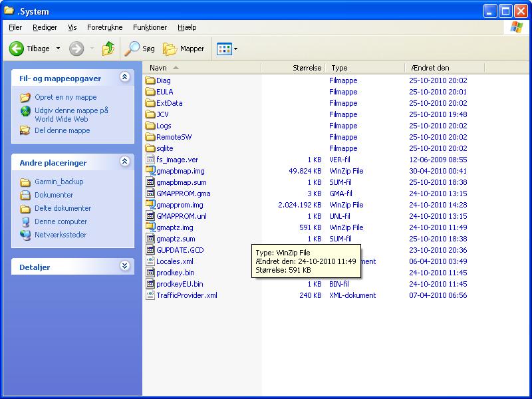Click the grey forward arrow button

click(x=76, y=49)
